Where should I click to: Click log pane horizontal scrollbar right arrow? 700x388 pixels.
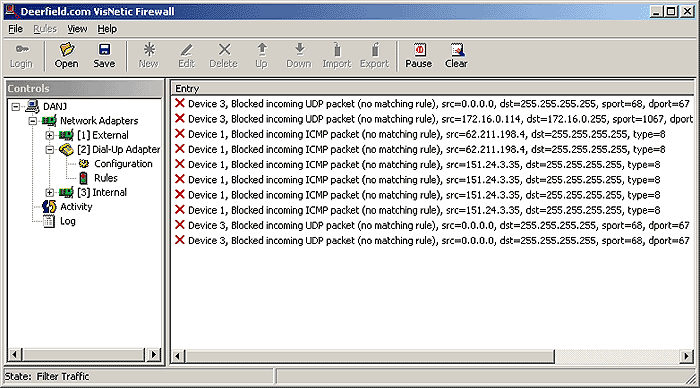point(686,356)
